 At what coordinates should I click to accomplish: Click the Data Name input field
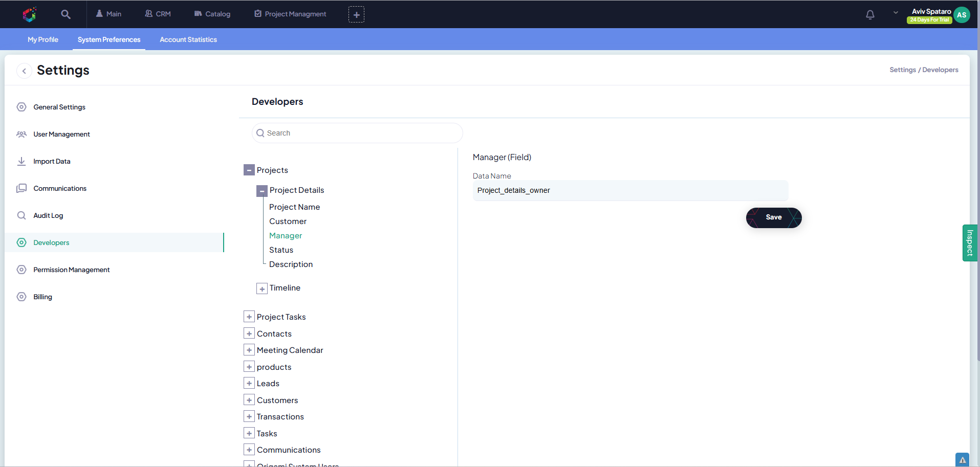(x=630, y=190)
